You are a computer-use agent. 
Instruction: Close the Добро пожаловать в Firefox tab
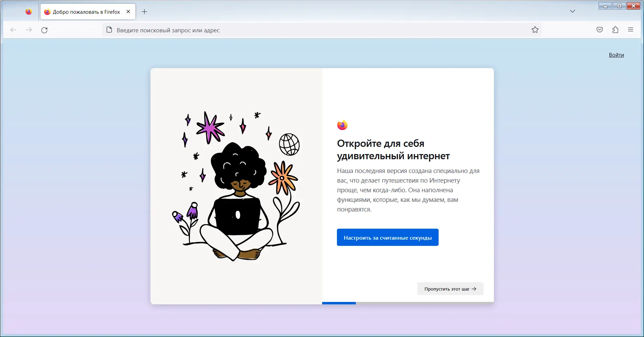[x=128, y=12]
